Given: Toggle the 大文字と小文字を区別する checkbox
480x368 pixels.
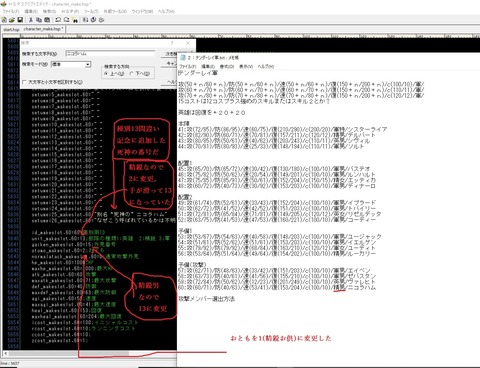Looking at the screenshot, I should pos(24,82).
